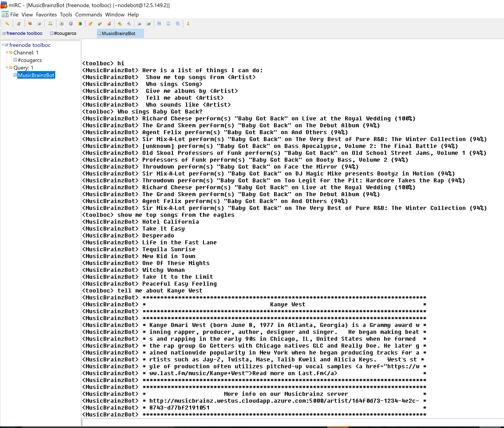The height and width of the screenshot is (428, 504).
Task: Tile windows horizontally icon
Action: pyautogui.click(x=159, y=24)
